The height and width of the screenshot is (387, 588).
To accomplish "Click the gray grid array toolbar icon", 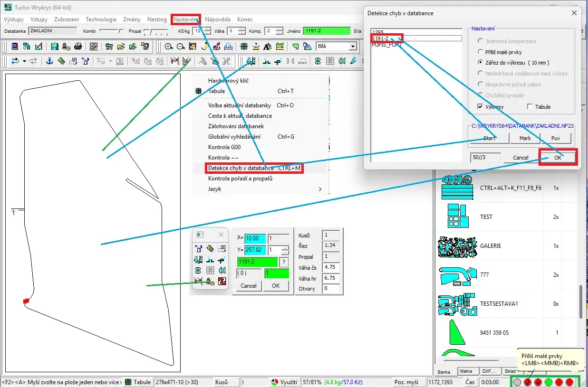I will tap(330, 61).
